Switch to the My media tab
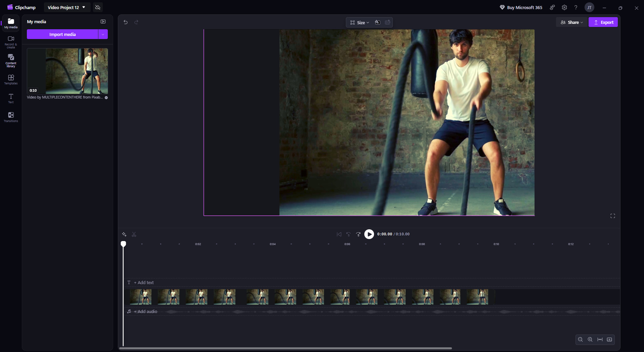 pyautogui.click(x=11, y=23)
